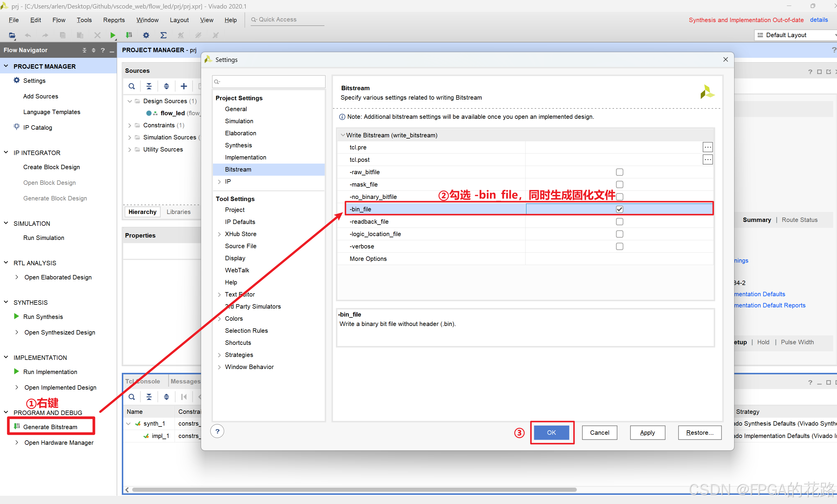
Task: Select Synthesis in Project Settings
Action: 238,145
